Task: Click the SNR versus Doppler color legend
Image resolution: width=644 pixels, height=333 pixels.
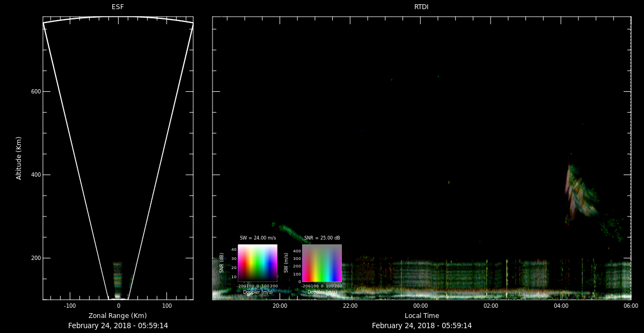Action: pos(258,263)
